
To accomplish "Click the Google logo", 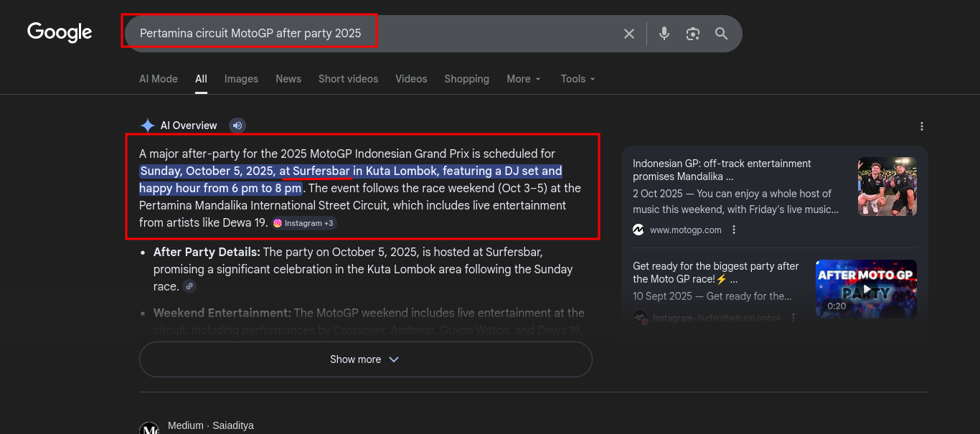I will click(60, 33).
